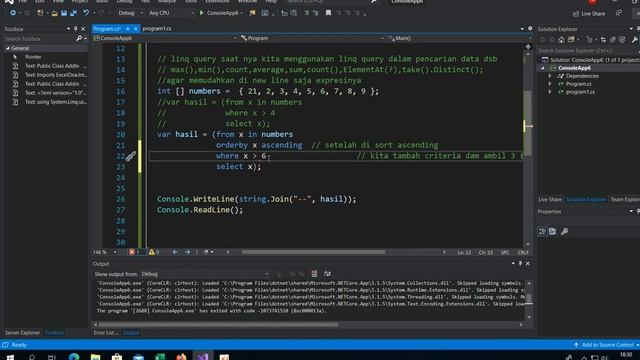Screen dimensions: 640x360
Task: Open the ConsoleApp6 project navigation dropdown
Action: coord(165,38)
